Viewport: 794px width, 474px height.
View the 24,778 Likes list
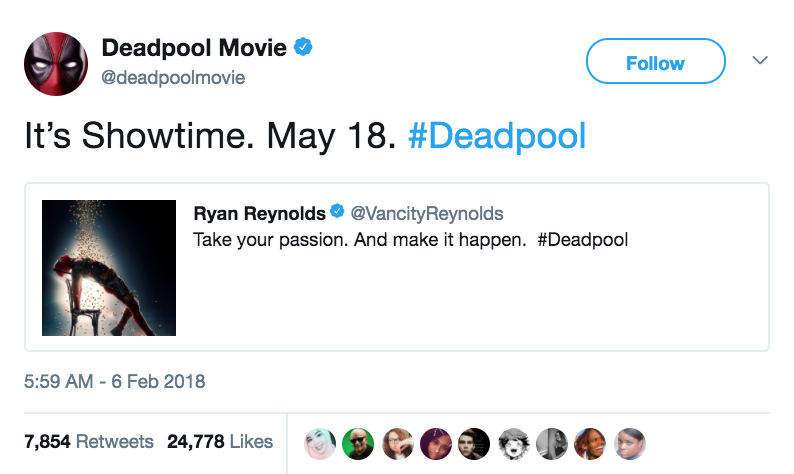(x=220, y=441)
